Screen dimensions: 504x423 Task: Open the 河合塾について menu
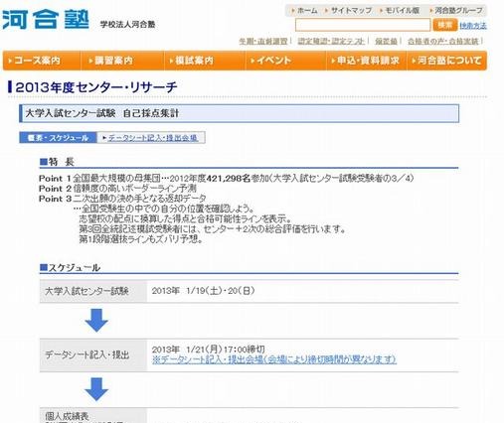pyautogui.click(x=447, y=61)
